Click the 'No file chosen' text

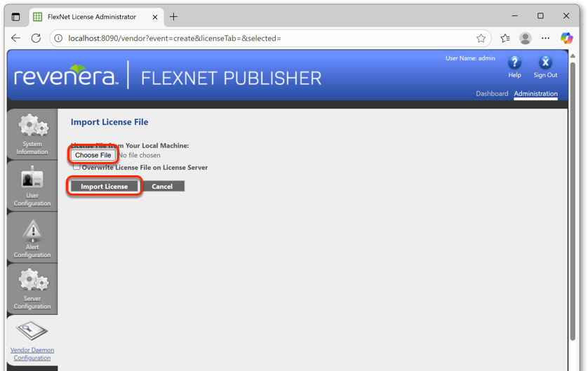pos(140,155)
